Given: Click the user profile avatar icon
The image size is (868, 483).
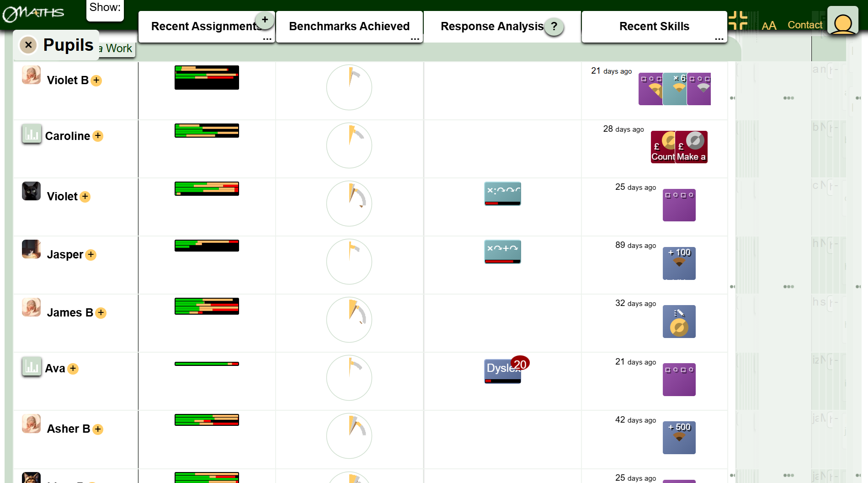Looking at the screenshot, I should 842,21.
